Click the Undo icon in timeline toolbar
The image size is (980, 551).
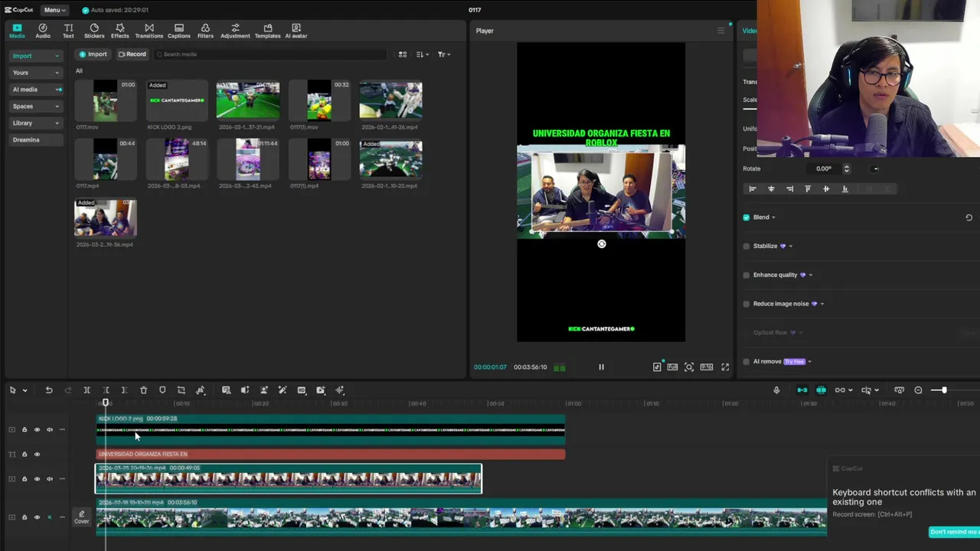click(x=49, y=390)
